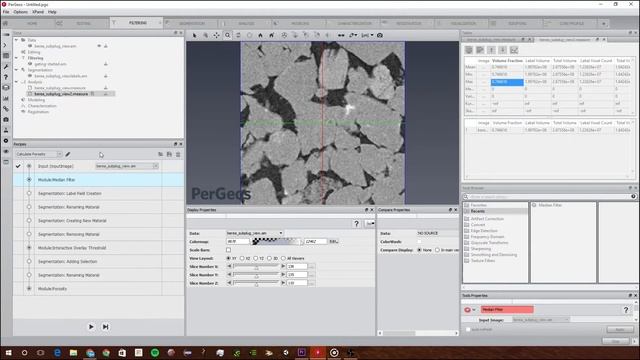Click the Slice Number Y value field
The height and width of the screenshot is (360, 640).
(297, 275)
